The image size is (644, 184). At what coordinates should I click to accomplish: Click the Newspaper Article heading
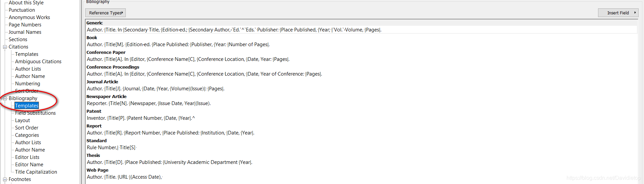(106, 96)
